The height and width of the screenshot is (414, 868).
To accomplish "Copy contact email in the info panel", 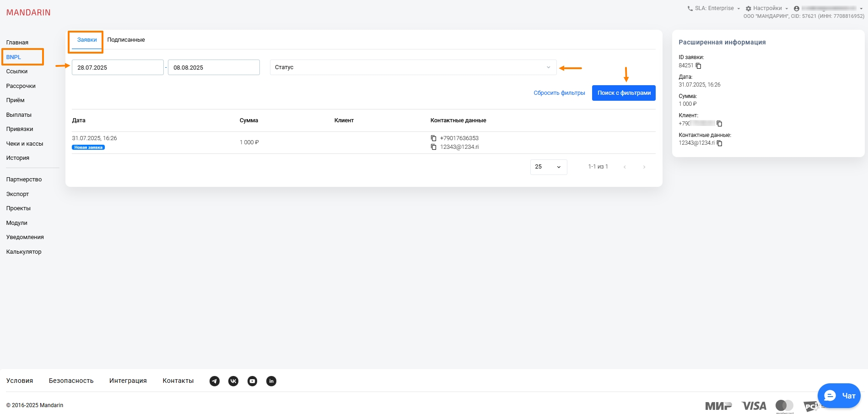I will tap(719, 143).
